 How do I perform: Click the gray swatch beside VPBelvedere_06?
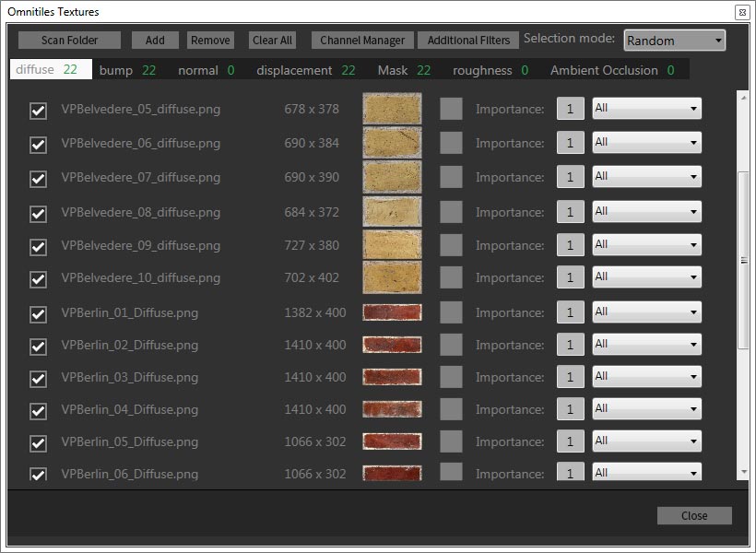pos(451,143)
